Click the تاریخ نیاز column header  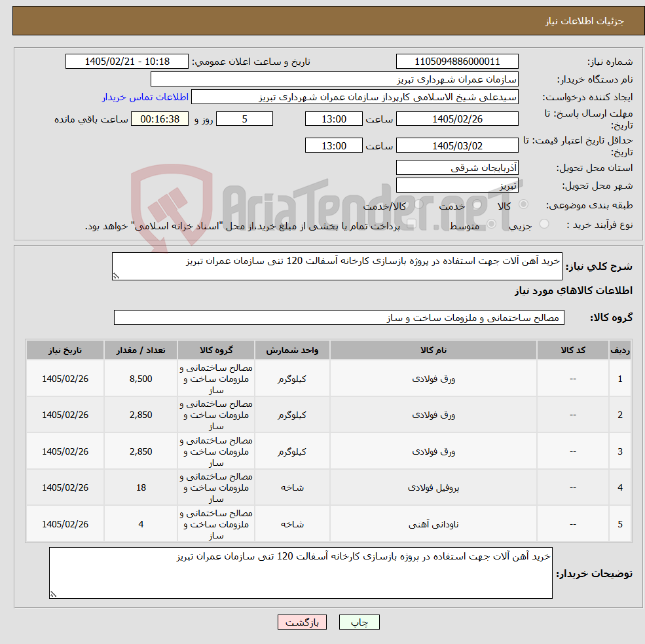[65, 350]
